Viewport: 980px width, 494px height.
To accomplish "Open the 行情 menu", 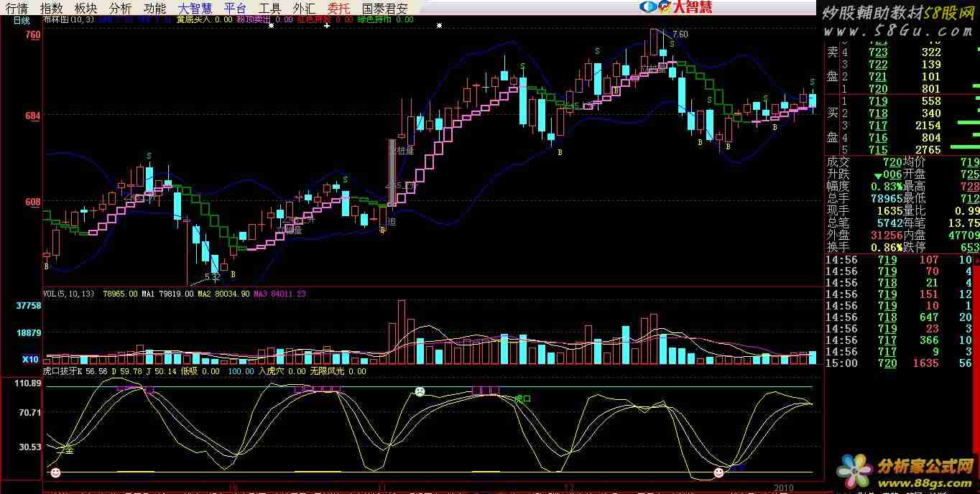I will [x=17, y=9].
